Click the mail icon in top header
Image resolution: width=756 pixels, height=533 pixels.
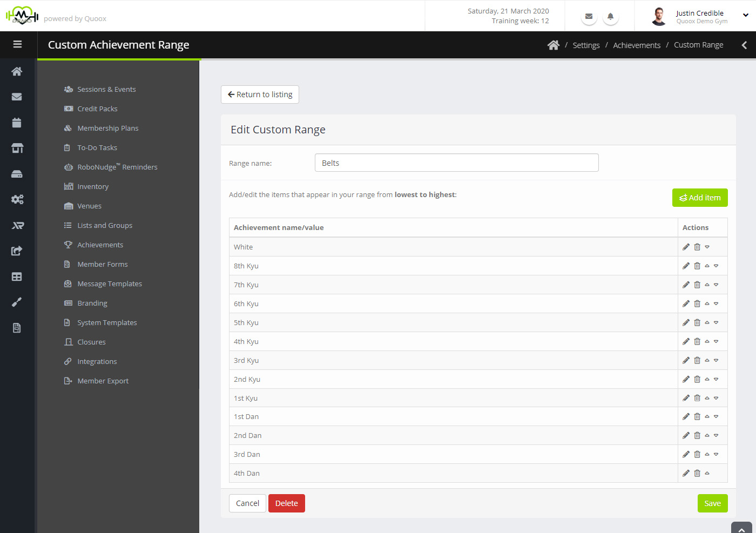click(x=589, y=16)
